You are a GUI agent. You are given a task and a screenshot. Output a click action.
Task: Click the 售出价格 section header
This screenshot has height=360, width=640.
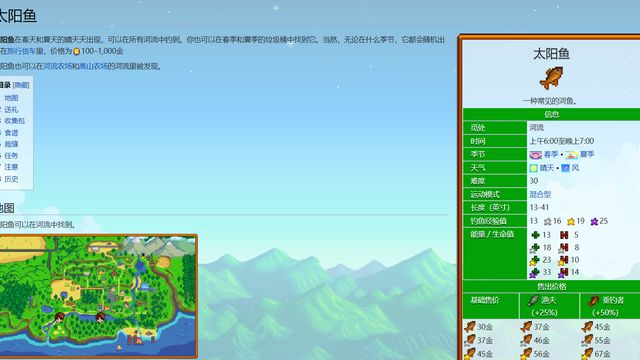coord(551,287)
